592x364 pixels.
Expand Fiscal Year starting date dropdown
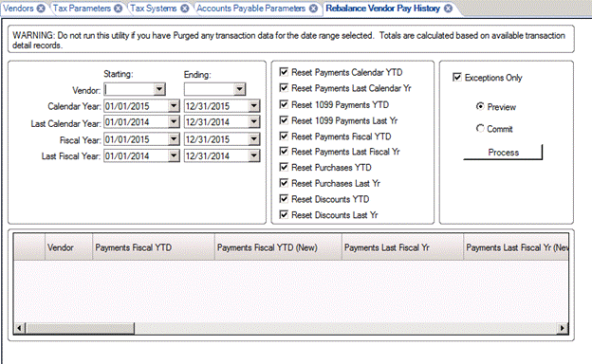tap(174, 139)
